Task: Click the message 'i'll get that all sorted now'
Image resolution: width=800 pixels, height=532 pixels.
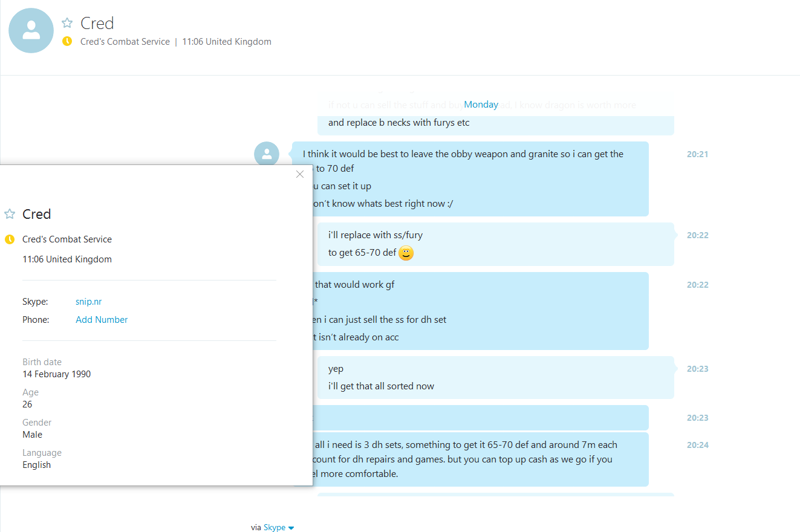Action: click(381, 386)
